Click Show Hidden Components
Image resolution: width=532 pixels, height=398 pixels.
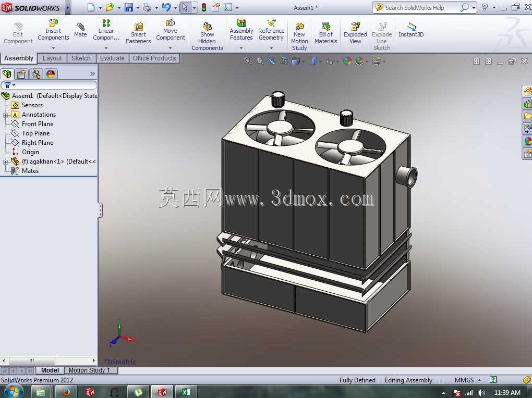tap(207, 36)
